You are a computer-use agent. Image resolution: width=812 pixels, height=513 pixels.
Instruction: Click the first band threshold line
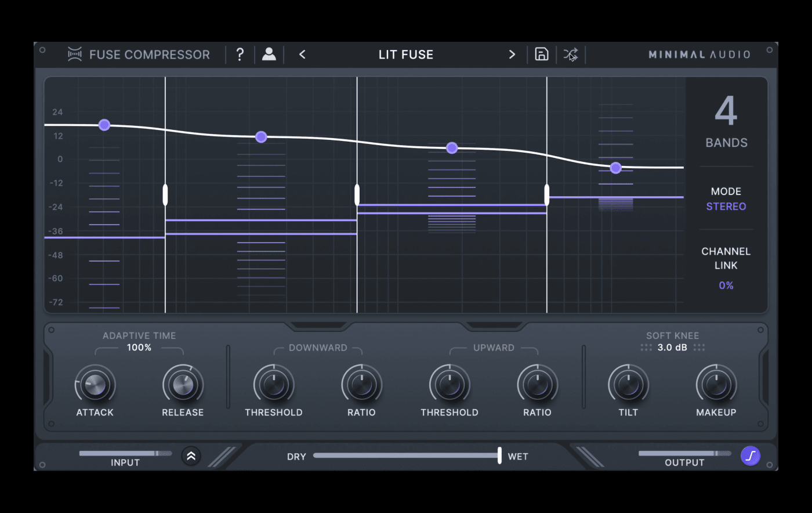(105, 237)
